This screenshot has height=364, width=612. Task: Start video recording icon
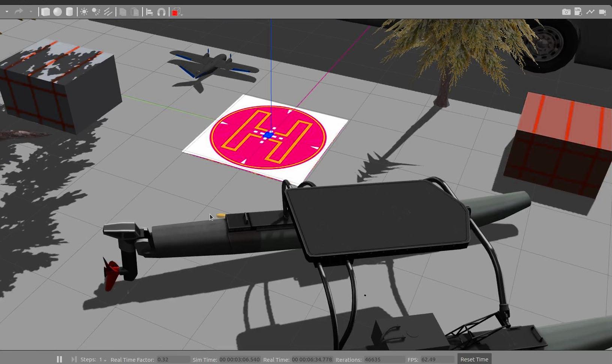602,12
